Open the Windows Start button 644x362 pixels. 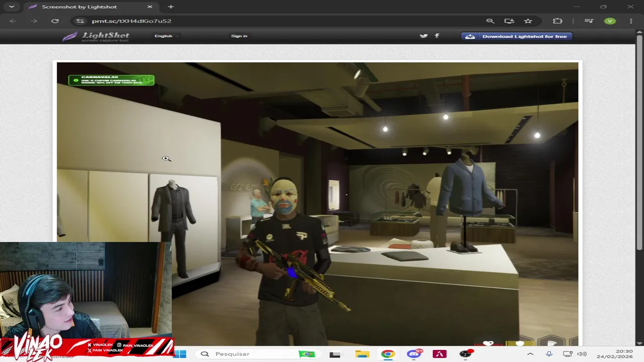coord(180,354)
